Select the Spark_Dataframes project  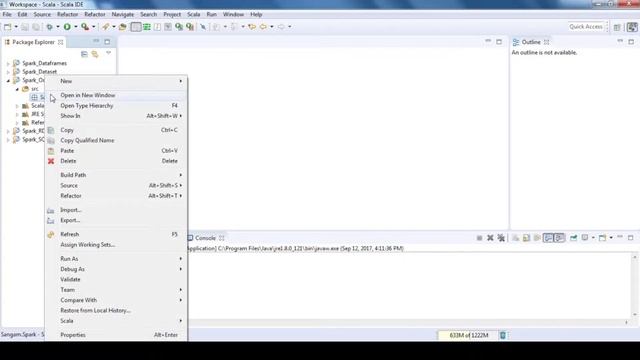coord(44,63)
